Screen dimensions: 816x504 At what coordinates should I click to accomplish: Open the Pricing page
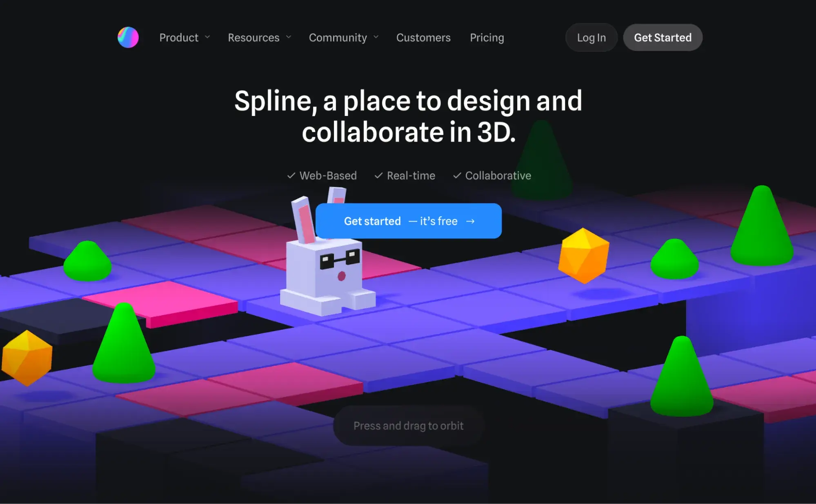pos(487,37)
